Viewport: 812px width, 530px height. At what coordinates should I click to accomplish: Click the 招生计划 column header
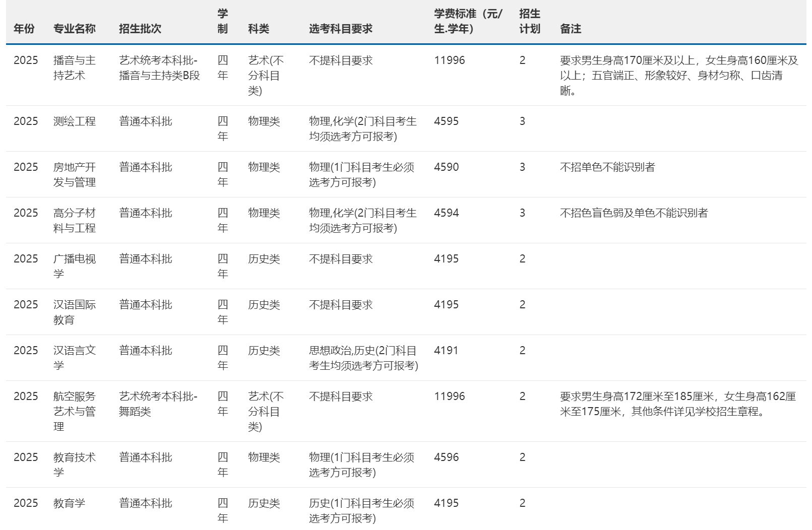coord(529,21)
